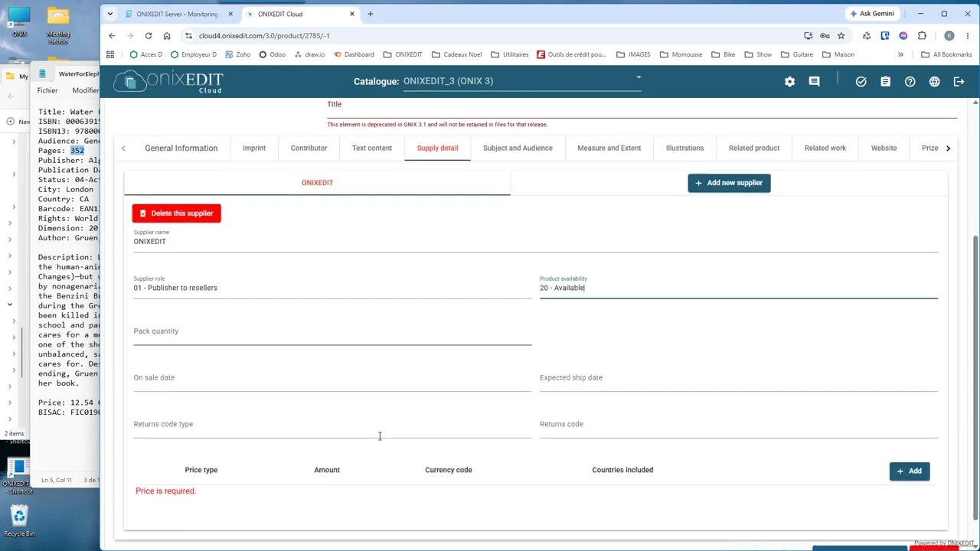This screenshot has height=551, width=980.
Task: Log out using the exit icon
Action: (959, 82)
